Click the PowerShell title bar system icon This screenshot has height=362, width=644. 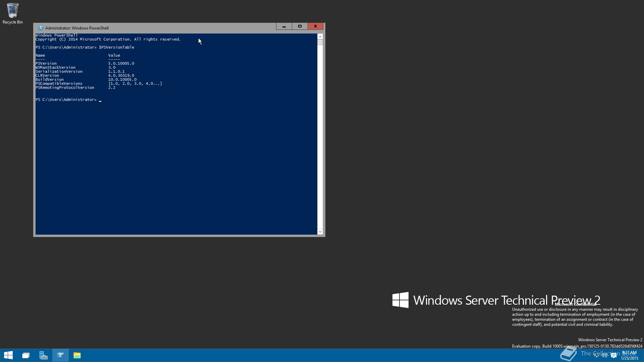tap(41, 28)
